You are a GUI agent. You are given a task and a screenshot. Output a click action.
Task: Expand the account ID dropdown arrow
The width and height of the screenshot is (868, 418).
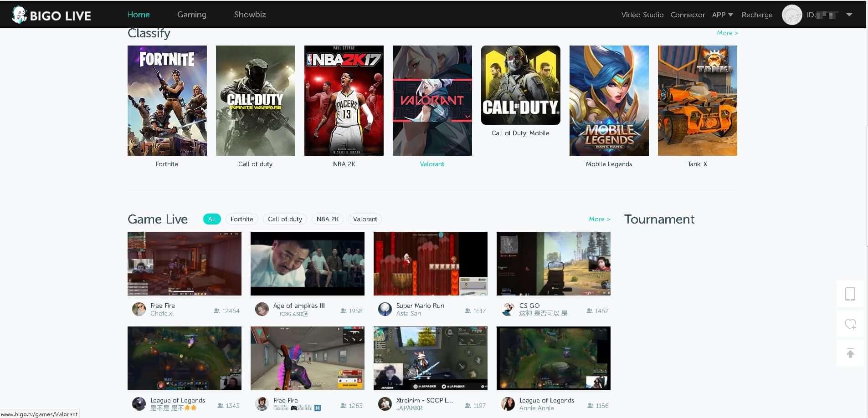click(849, 15)
